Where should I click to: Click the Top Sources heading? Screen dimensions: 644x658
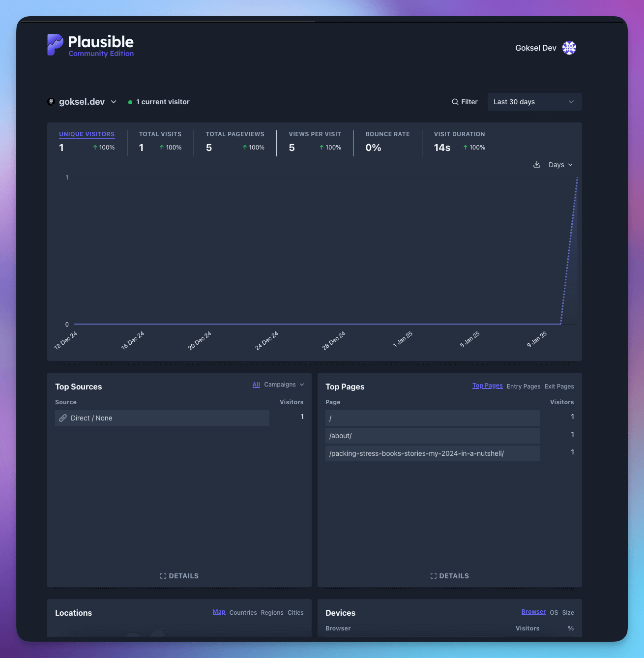[x=79, y=387]
